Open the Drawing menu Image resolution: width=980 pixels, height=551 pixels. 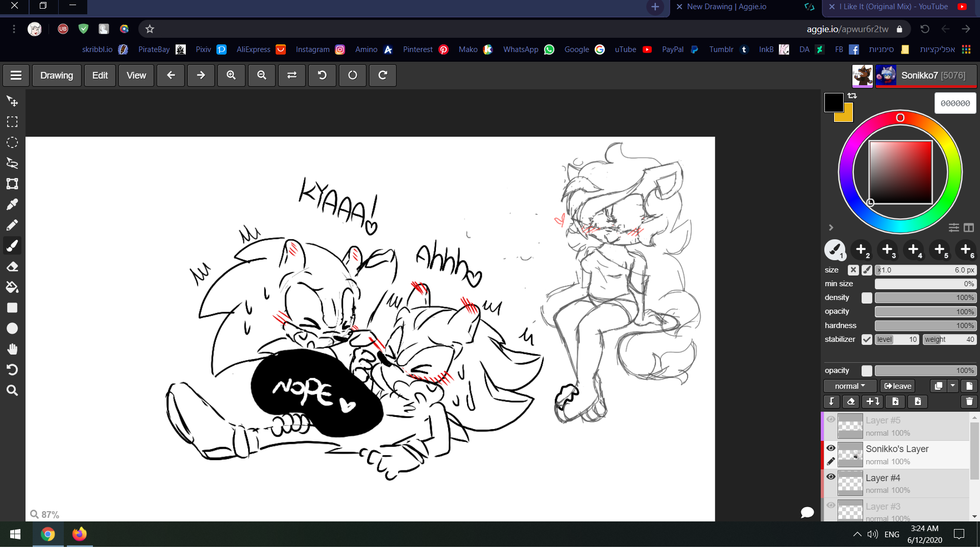point(57,76)
